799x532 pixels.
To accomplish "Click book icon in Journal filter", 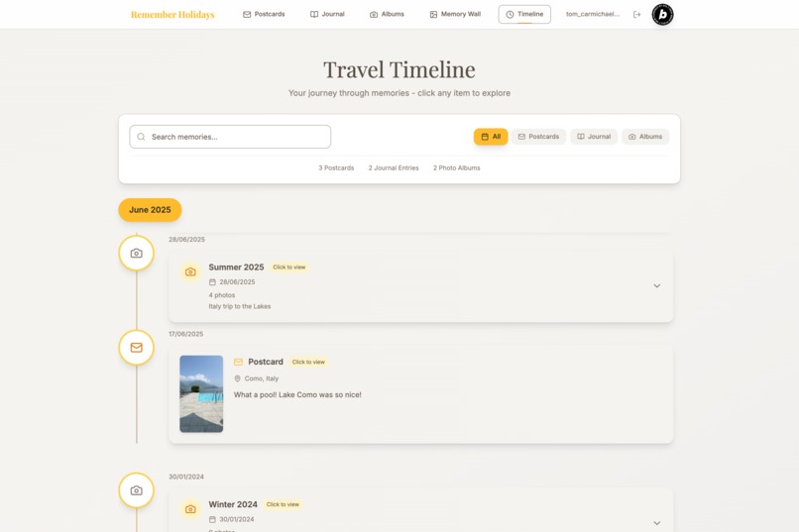I will [581, 137].
